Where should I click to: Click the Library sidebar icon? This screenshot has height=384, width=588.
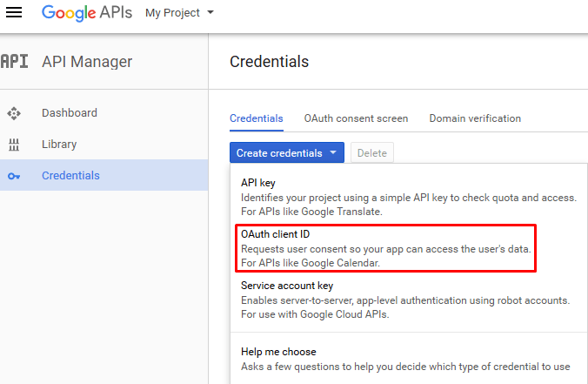pos(14,145)
